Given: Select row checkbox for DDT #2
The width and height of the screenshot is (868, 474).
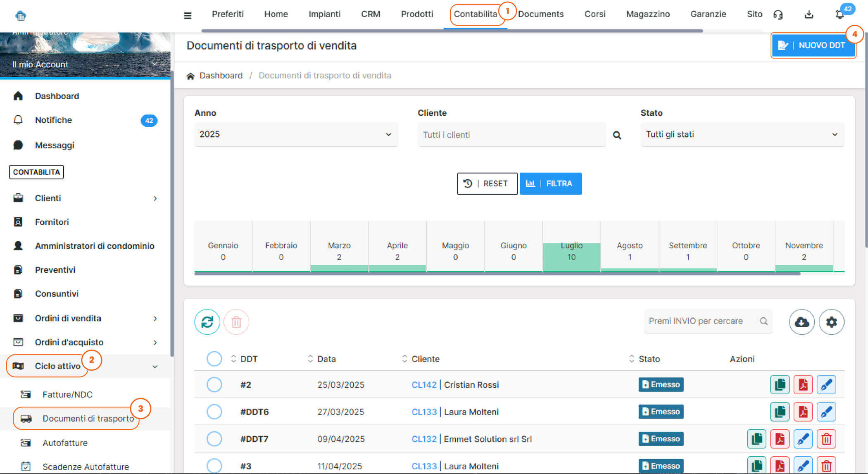Looking at the screenshot, I should point(214,385).
